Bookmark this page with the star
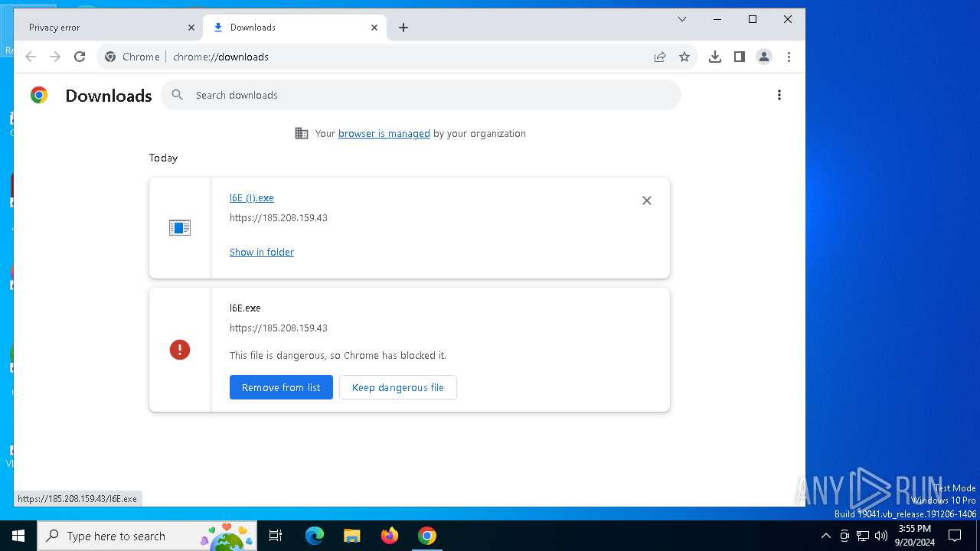This screenshot has width=980, height=551. pyautogui.click(x=684, y=57)
